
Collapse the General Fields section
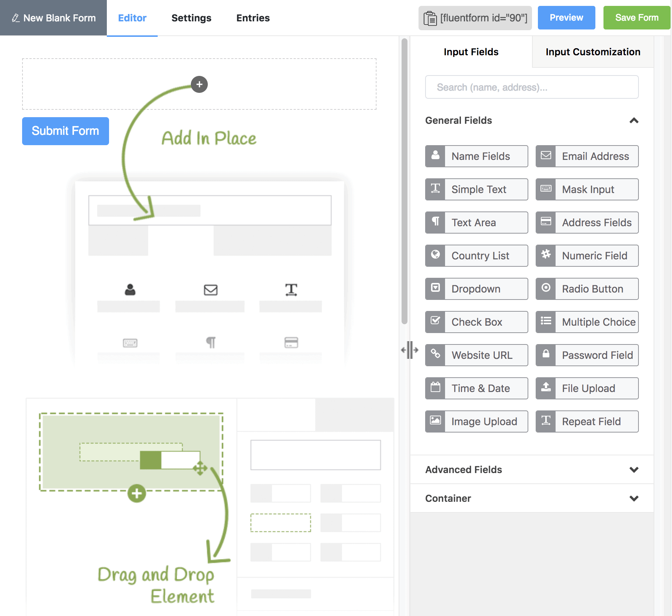point(634,120)
